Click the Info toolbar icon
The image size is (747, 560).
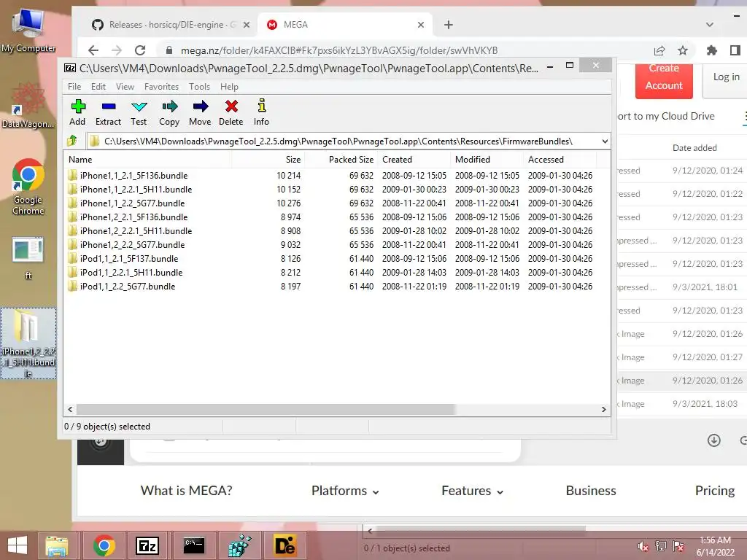tap(262, 106)
